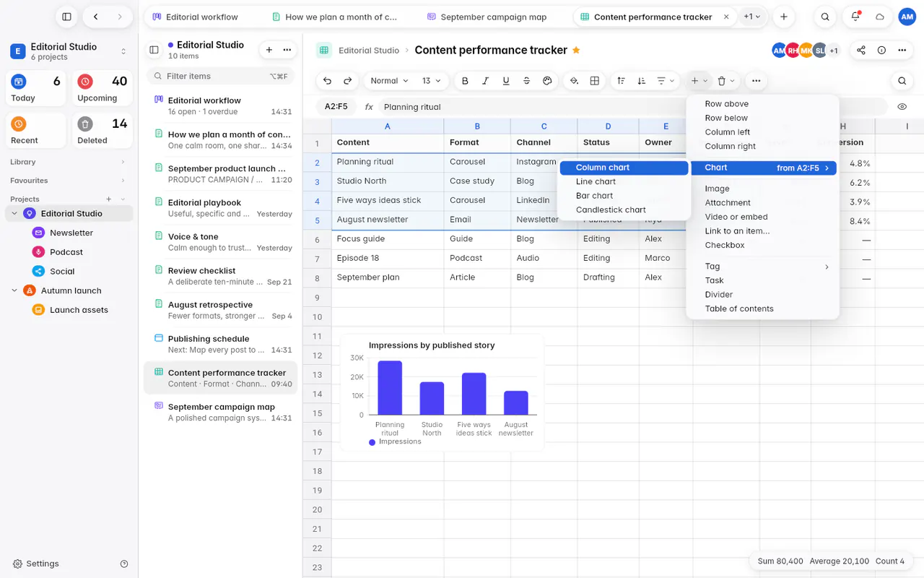924x578 pixels.
Task: Open the Normal text style dropdown
Action: 389,81
